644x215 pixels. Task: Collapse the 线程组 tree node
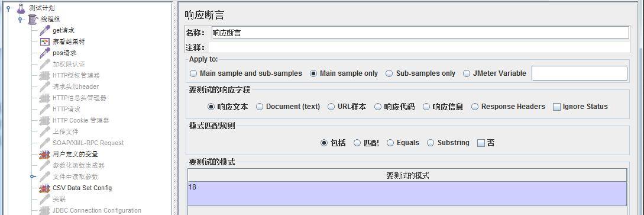click(21, 20)
